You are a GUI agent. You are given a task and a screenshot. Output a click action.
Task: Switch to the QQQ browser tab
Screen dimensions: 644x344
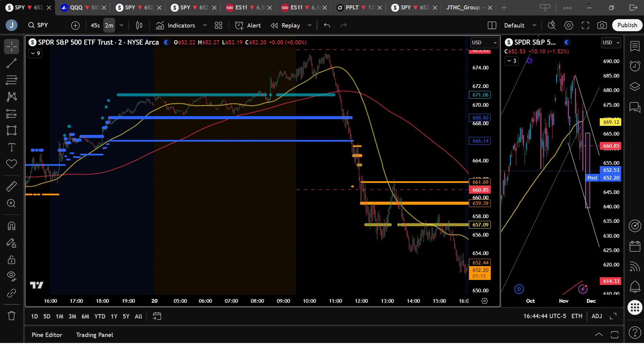[x=83, y=7]
